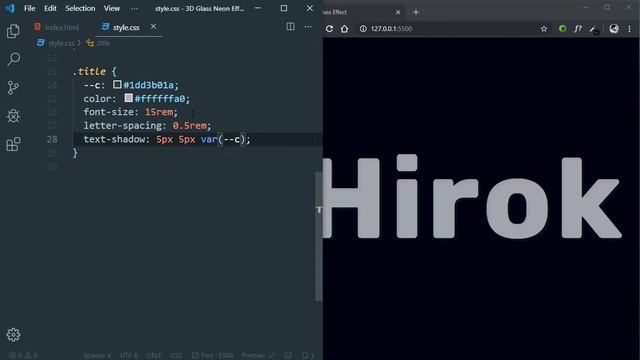This screenshot has width=640, height=360.
Task: Open the File menu
Action: 29,8
